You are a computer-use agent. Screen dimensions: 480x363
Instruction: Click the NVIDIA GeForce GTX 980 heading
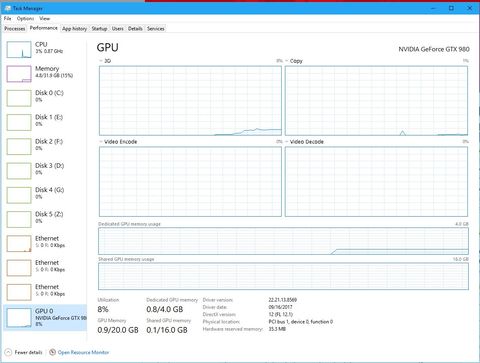(434, 49)
